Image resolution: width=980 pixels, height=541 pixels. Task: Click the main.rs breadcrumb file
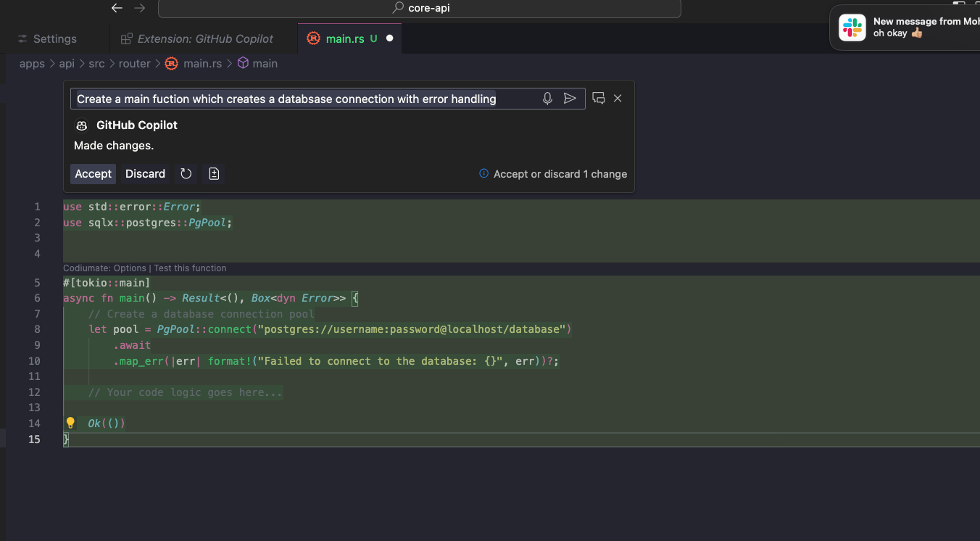202,64
